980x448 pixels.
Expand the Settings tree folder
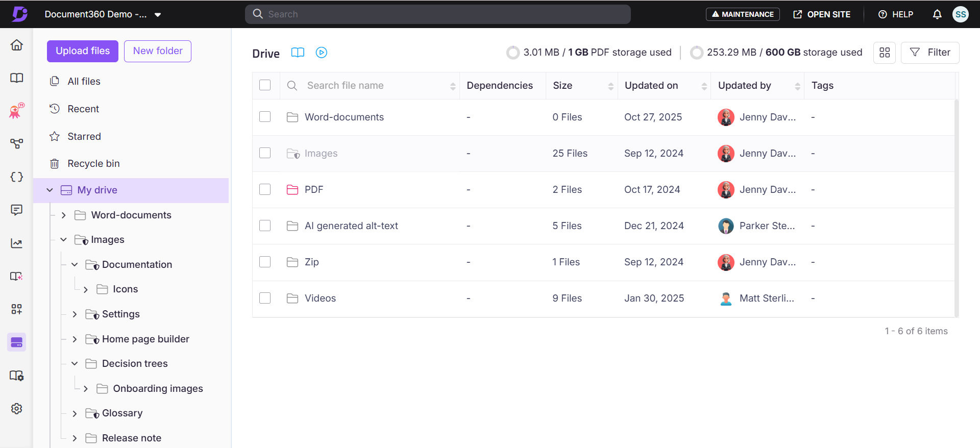click(75, 314)
